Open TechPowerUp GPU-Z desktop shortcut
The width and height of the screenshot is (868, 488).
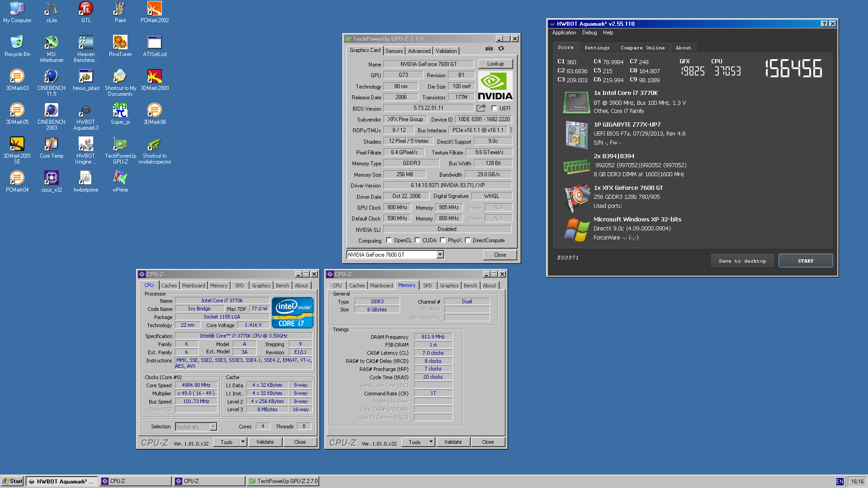coord(120,150)
